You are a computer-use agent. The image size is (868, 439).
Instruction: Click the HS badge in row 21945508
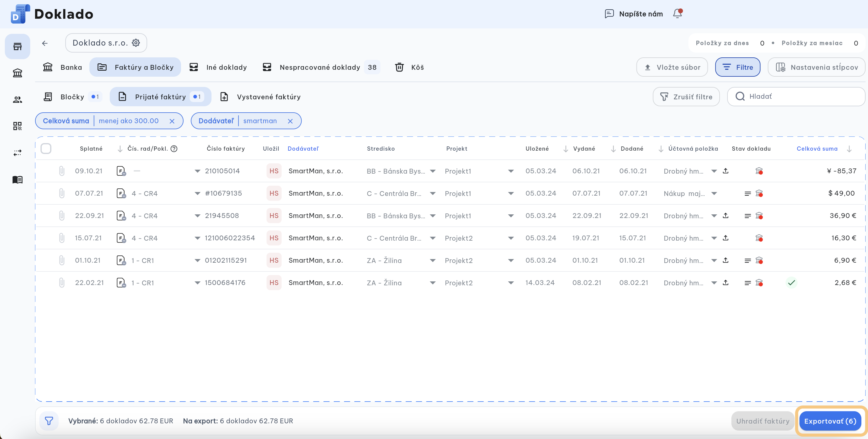click(274, 216)
